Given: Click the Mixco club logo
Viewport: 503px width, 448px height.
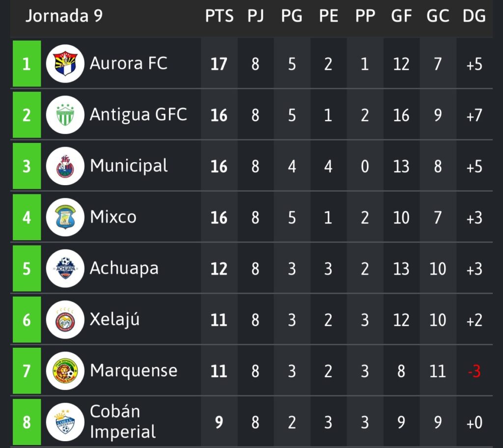Looking at the screenshot, I should coord(65,217).
